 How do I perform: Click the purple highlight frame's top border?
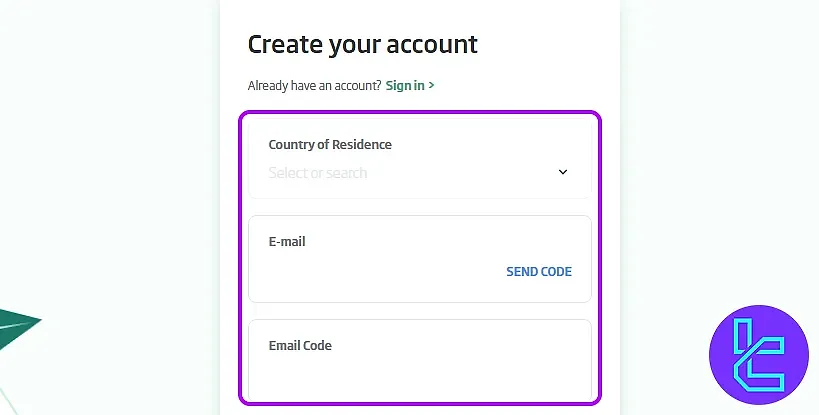[x=420, y=113]
